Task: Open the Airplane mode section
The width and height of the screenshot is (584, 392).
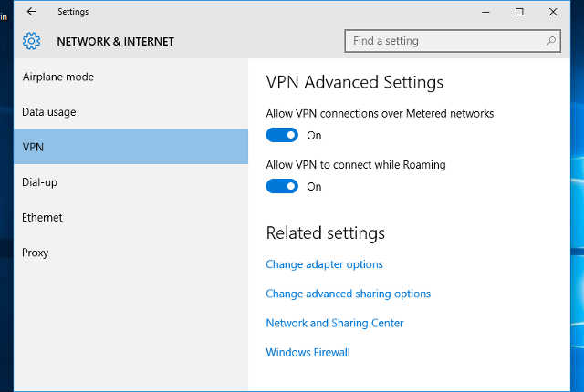Action: (58, 77)
